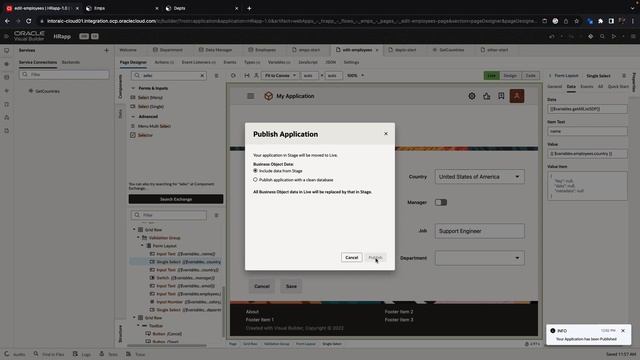Click the Job field with Support Engineer

coord(480,231)
